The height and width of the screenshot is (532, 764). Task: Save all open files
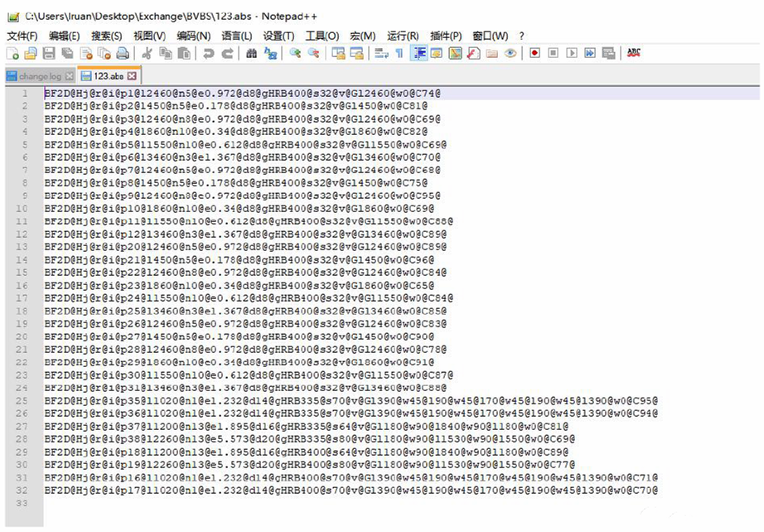point(67,53)
